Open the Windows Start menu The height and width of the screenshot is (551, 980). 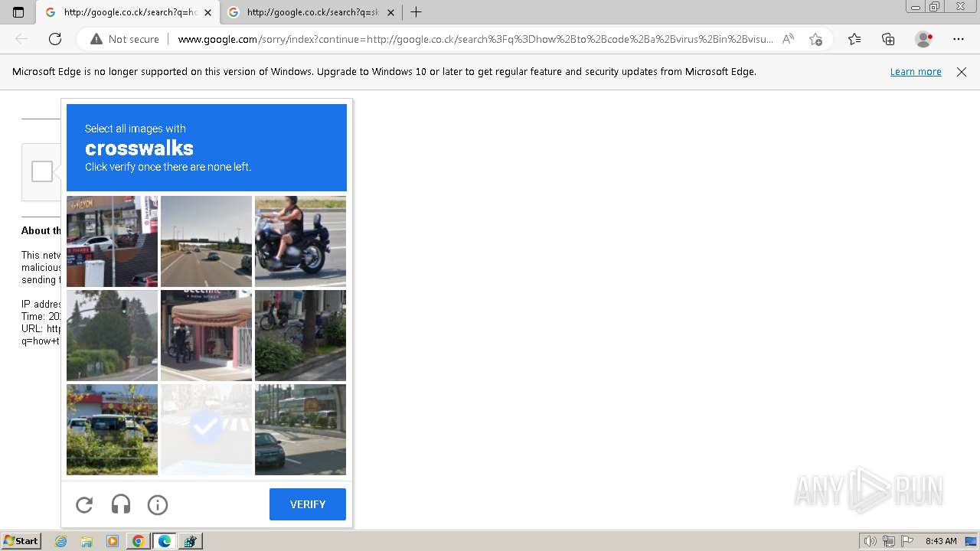(21, 541)
